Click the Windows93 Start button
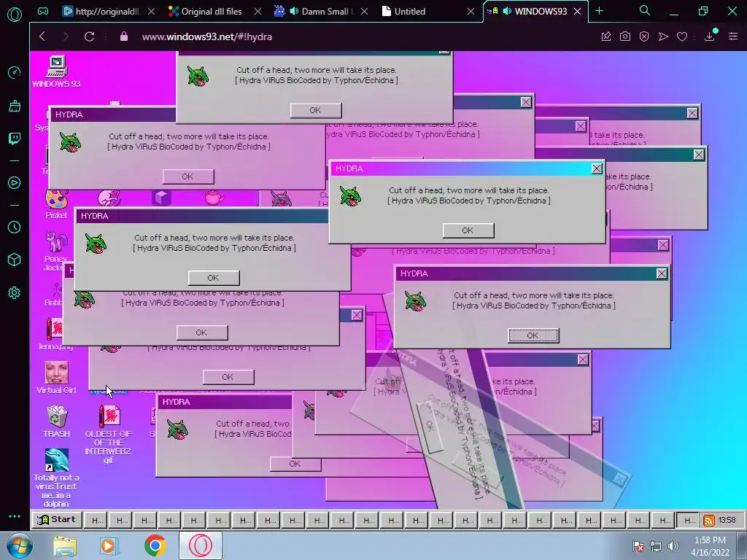 [57, 519]
